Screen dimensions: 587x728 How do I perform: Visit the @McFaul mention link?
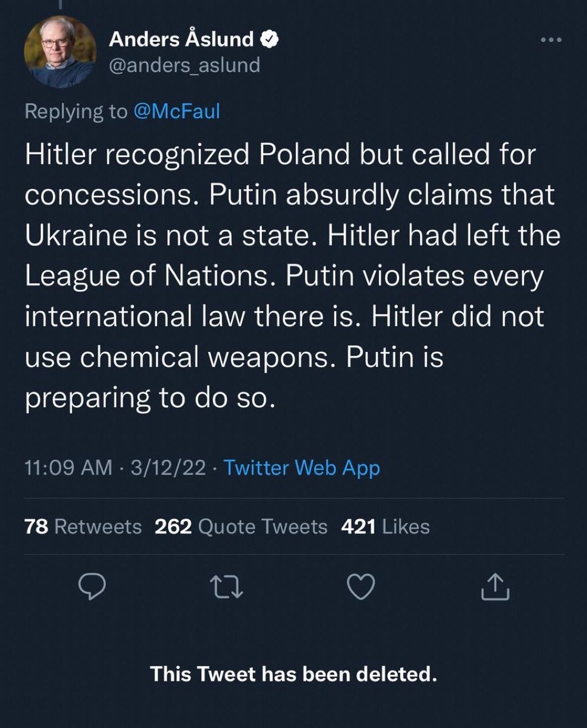175,112
